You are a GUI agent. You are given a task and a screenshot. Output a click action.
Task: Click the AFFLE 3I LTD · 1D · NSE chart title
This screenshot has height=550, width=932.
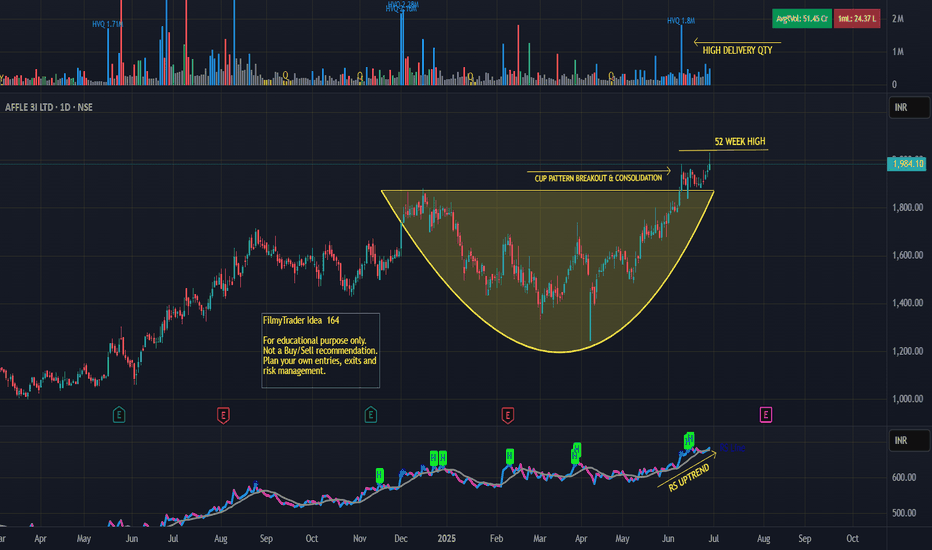pyautogui.click(x=49, y=107)
